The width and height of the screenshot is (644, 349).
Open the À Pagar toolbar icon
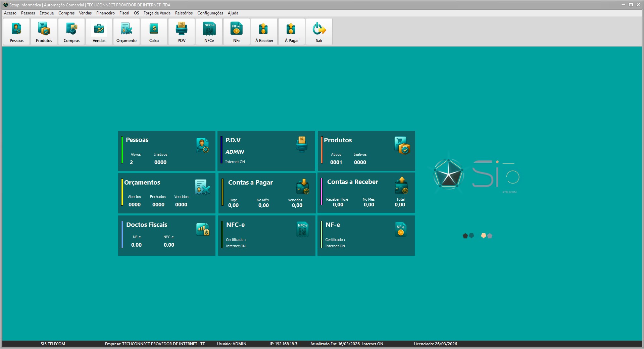pos(292,32)
